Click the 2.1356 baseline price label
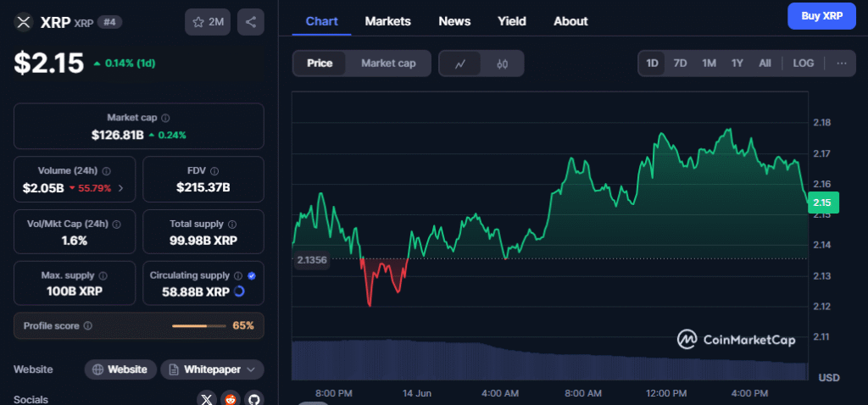This screenshot has width=868, height=405. [x=312, y=259]
